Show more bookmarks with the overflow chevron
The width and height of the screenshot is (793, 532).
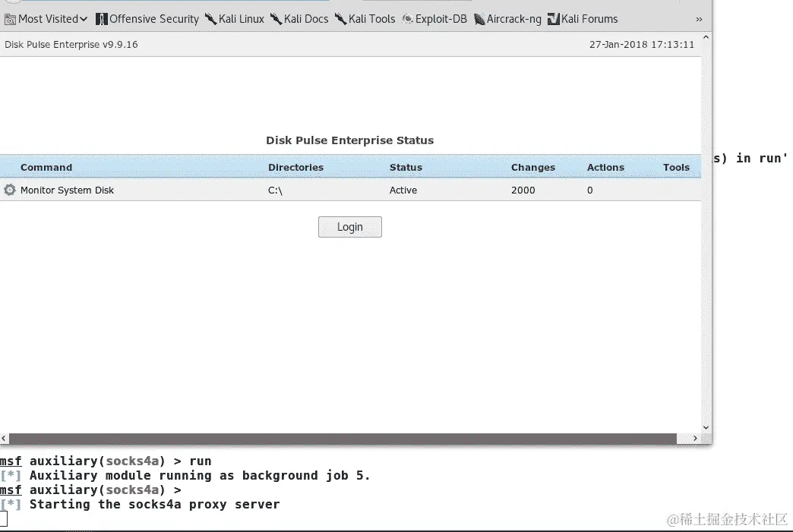699,19
